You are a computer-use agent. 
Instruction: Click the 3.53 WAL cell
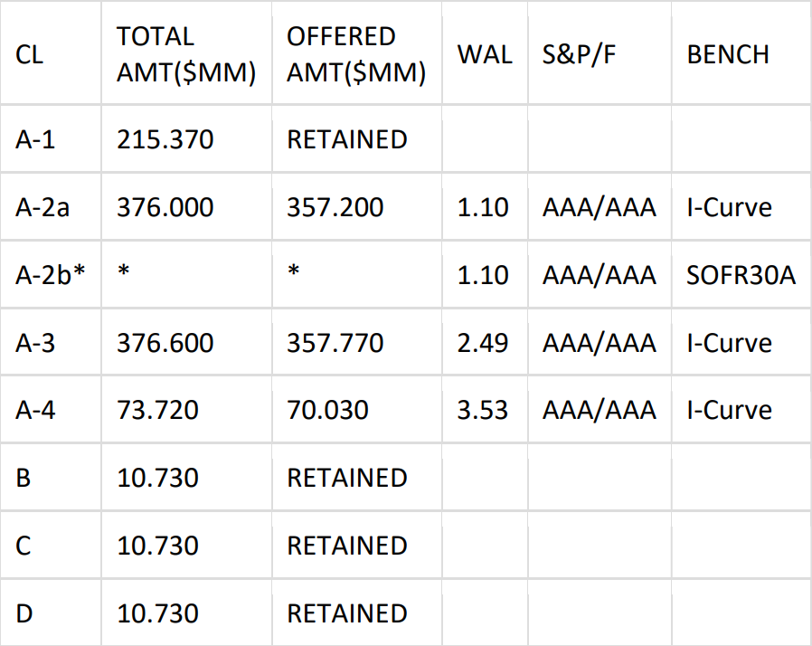pyautogui.click(x=483, y=410)
